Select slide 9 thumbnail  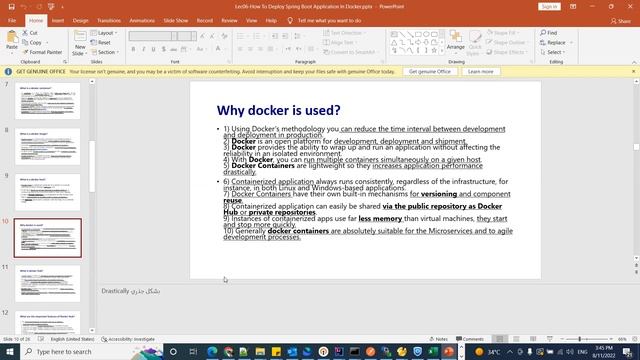coord(47,192)
